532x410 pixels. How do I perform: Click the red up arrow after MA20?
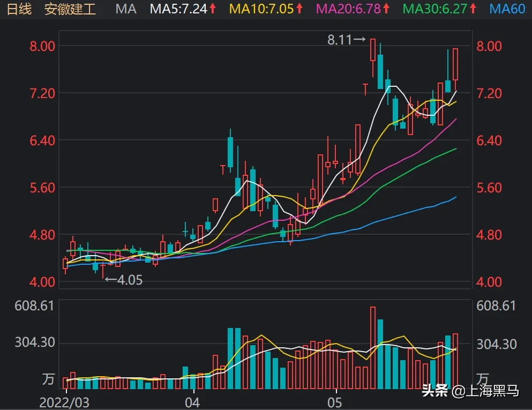(x=386, y=9)
